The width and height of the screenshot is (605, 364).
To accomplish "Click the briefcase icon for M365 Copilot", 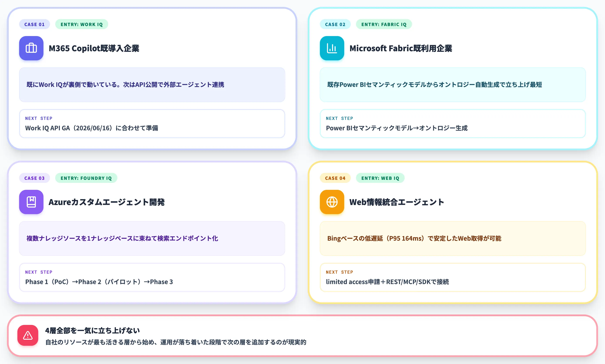I will [31, 48].
